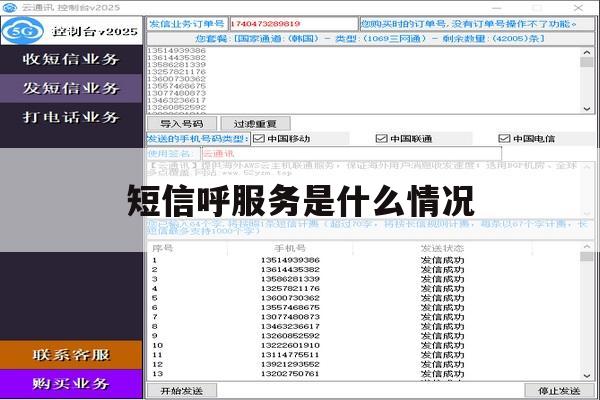Select table row with 13257821176
The width and height of the screenshot is (600, 400).
pos(364,289)
